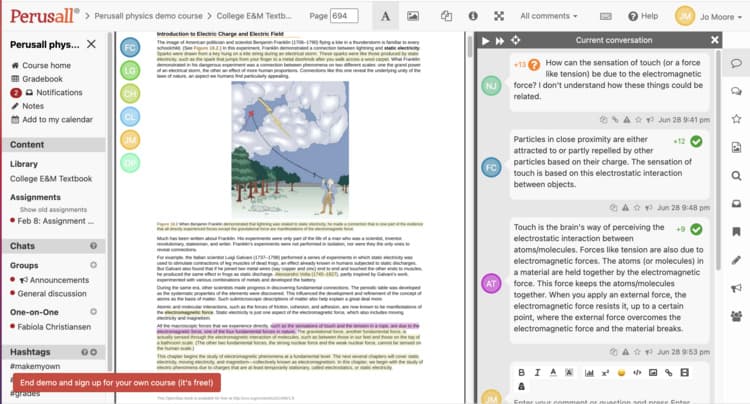Image resolution: width=750 pixels, height=404 pixels.
Task: Toggle upvote checkmark on FC's reply
Action: [696, 142]
